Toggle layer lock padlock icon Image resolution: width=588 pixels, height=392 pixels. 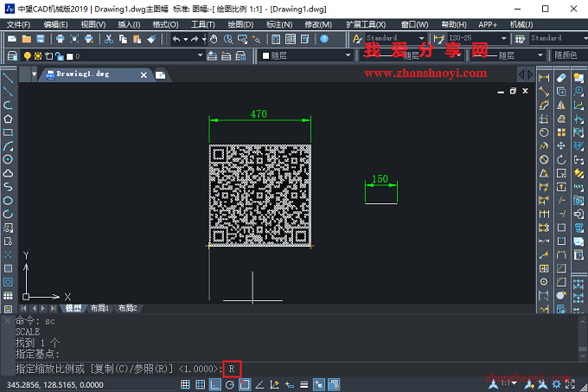(60, 56)
